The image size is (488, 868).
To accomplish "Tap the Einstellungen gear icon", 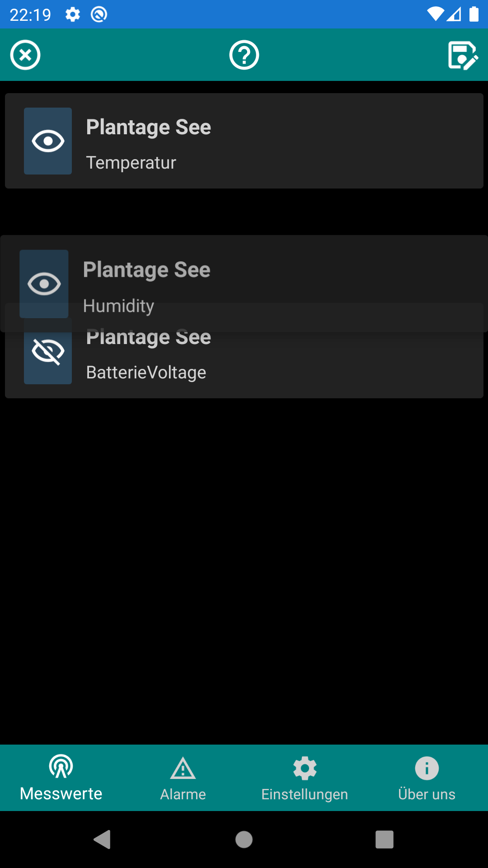I will click(305, 768).
